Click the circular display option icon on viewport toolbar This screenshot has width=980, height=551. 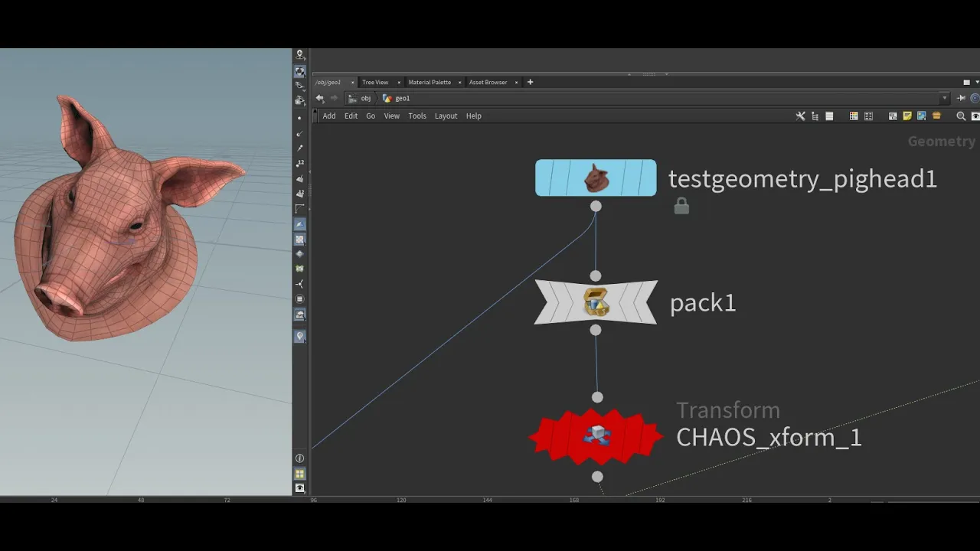pyautogui.click(x=299, y=299)
